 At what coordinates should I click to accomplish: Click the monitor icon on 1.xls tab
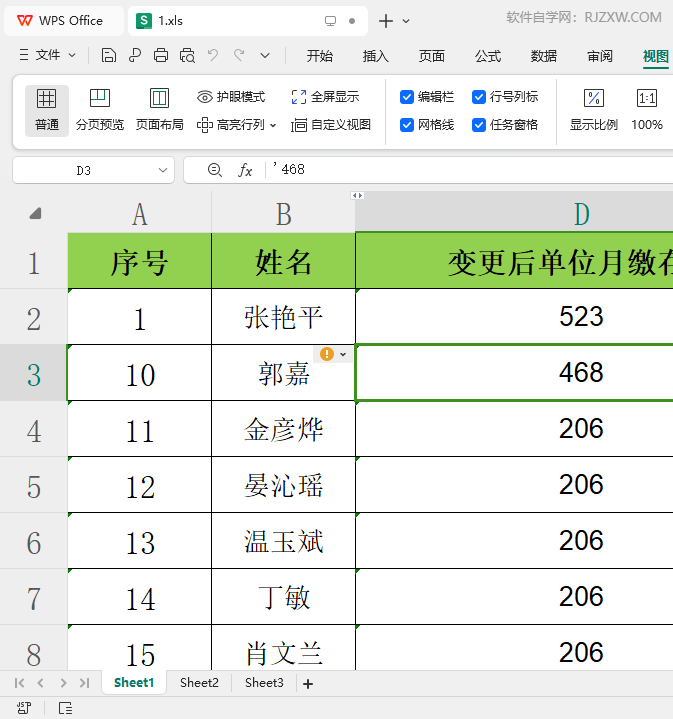tap(330, 21)
